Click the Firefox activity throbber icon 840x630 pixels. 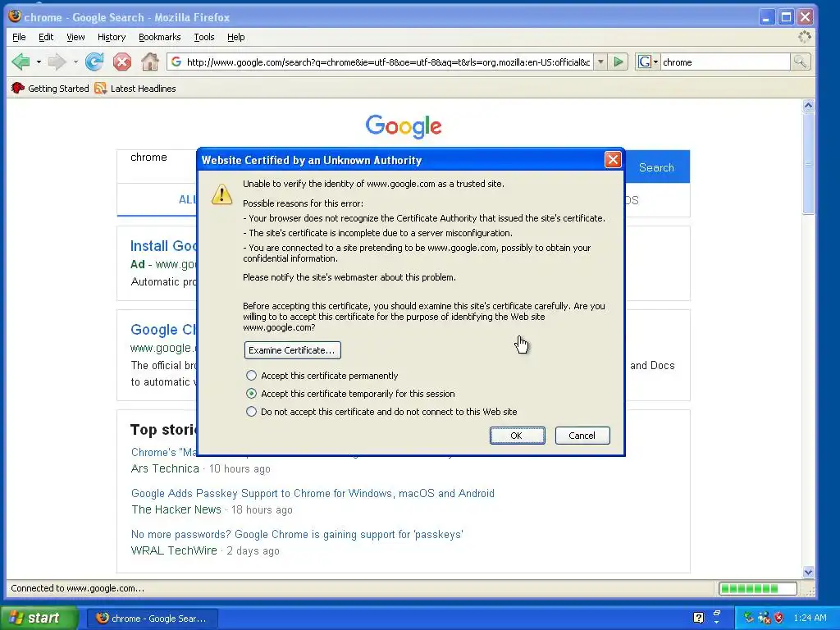pyautogui.click(x=804, y=37)
